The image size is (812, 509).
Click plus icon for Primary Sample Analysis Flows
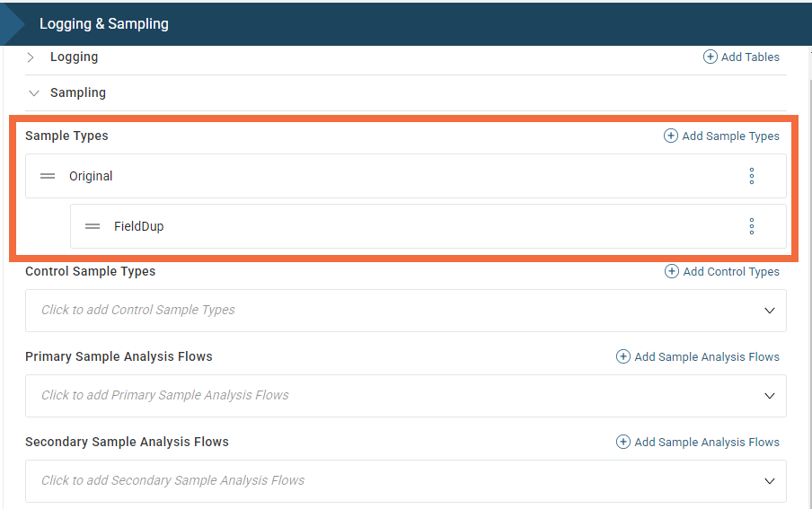click(x=623, y=356)
